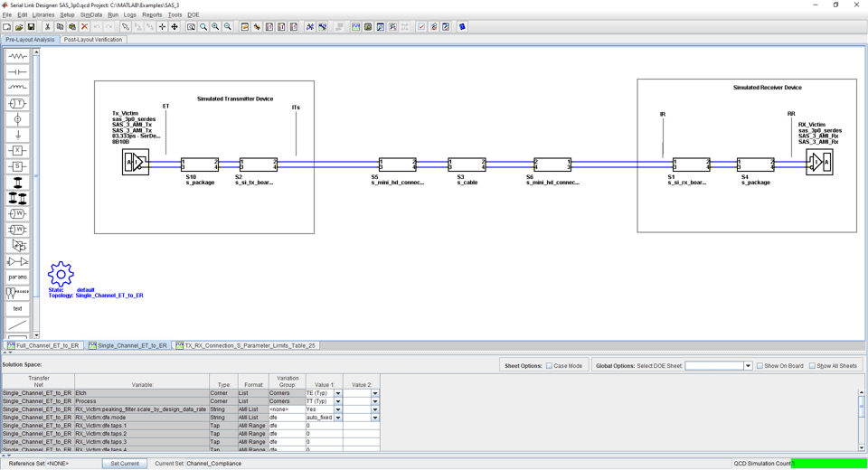
Task: Click the red X Delete icon
Action: tap(84, 26)
